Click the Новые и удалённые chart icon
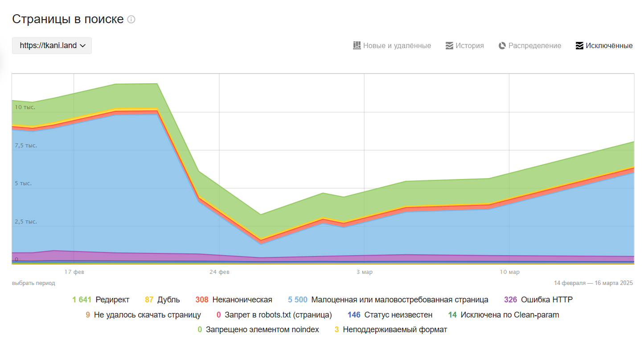Viewport: 644px width, 346px height. pyautogui.click(x=357, y=45)
